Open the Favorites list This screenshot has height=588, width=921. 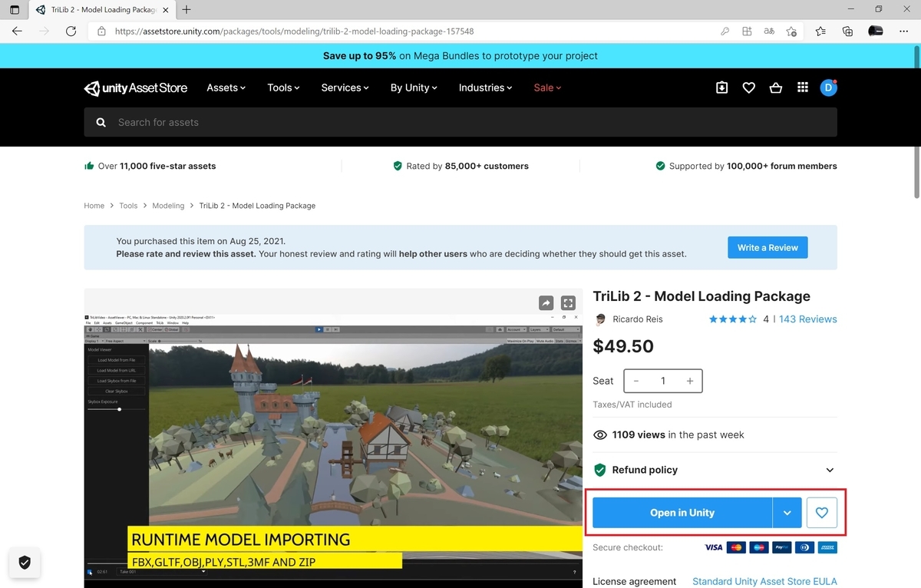[820, 31]
